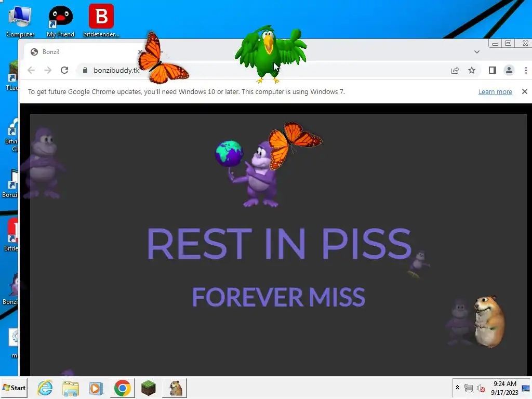View site info via padlock icon

point(85,70)
